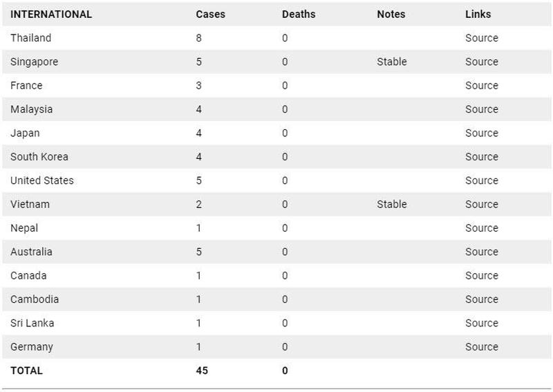Select the total cases value 45
Image resolution: width=553 pixels, height=392 pixels.
202,371
